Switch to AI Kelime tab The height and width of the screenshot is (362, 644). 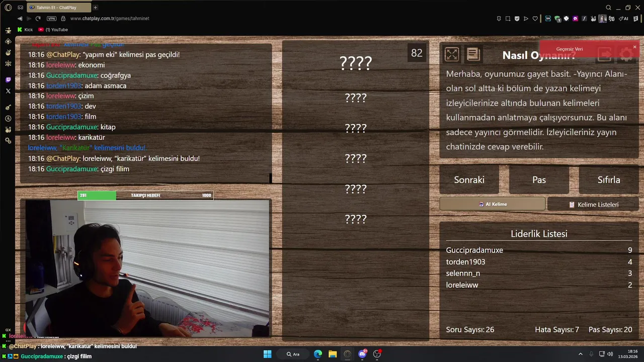[493, 204]
